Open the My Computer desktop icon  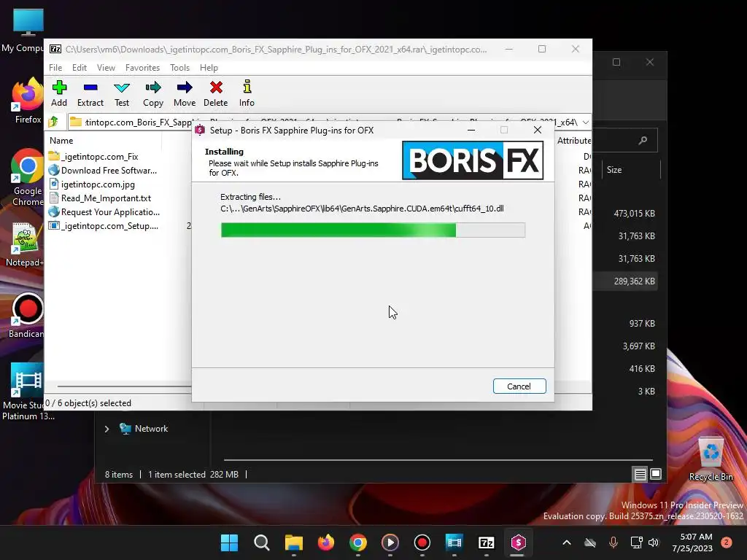tap(25, 31)
